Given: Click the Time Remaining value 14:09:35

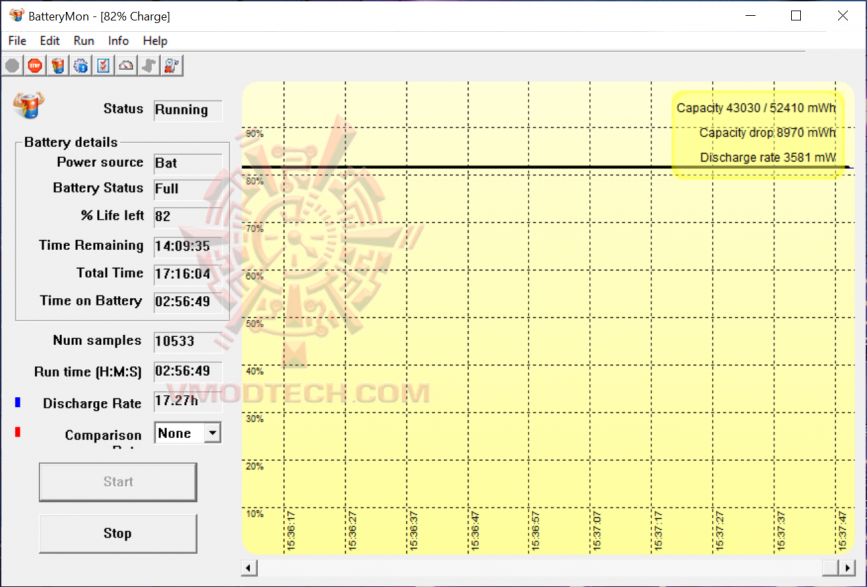Looking at the screenshot, I should click(x=188, y=246).
